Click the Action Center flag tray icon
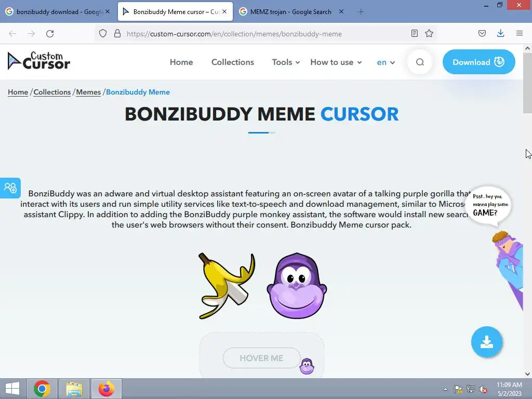532x399 pixels. pos(458,389)
